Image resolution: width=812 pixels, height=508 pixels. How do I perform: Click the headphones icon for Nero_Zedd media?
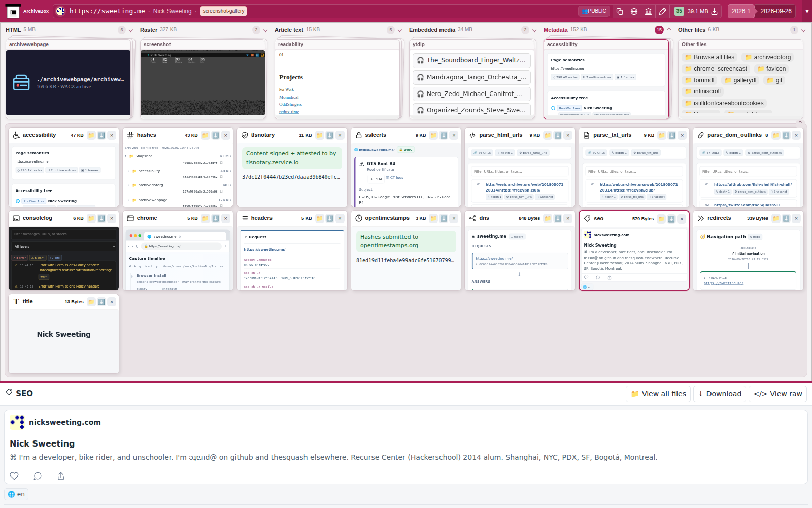[420, 94]
